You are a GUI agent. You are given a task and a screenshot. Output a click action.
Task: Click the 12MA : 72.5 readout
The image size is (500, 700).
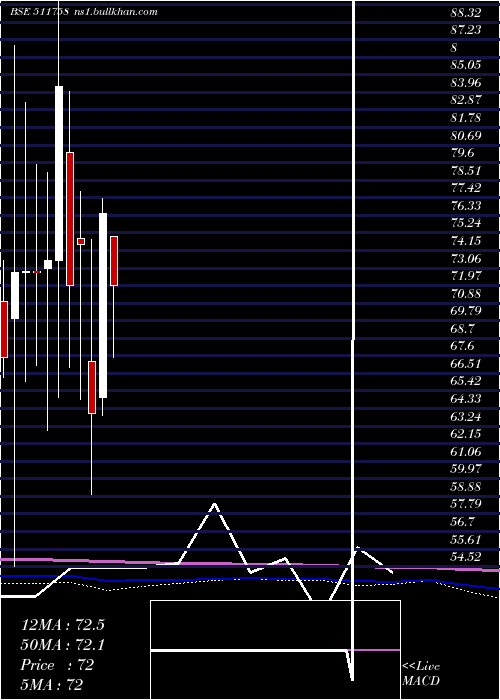click(x=62, y=625)
